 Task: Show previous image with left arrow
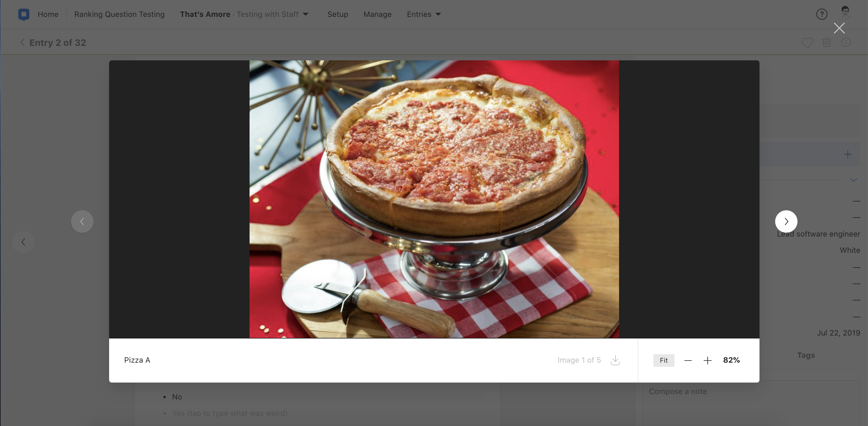82,221
